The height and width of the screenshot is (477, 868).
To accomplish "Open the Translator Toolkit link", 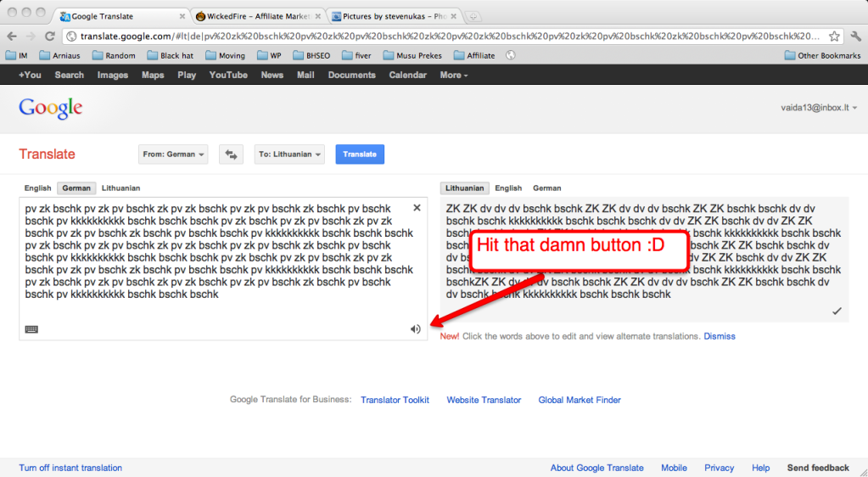I will [395, 400].
